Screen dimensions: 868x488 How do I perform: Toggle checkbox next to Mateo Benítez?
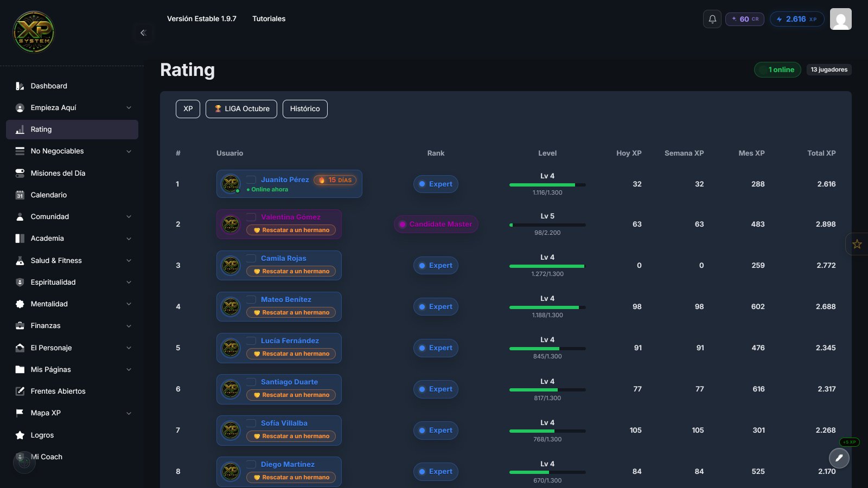point(251,299)
